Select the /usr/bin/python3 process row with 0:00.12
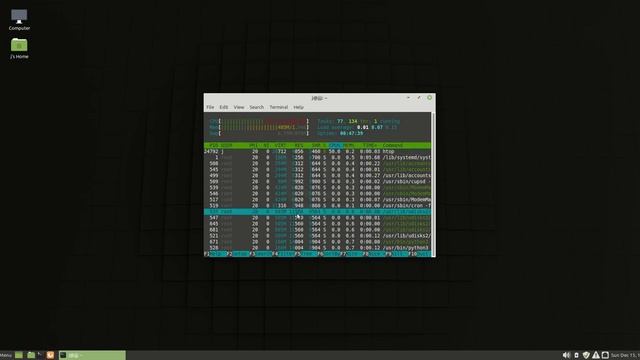The width and height of the screenshot is (640, 360). point(317,248)
